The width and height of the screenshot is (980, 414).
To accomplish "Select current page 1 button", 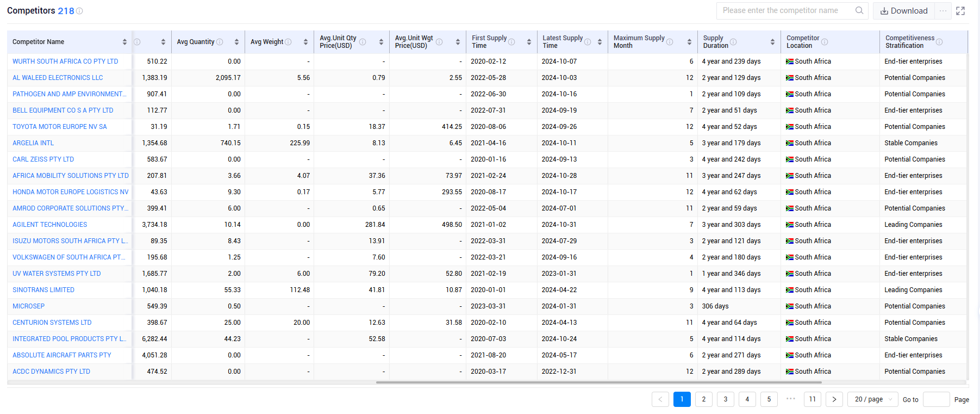I will point(682,399).
